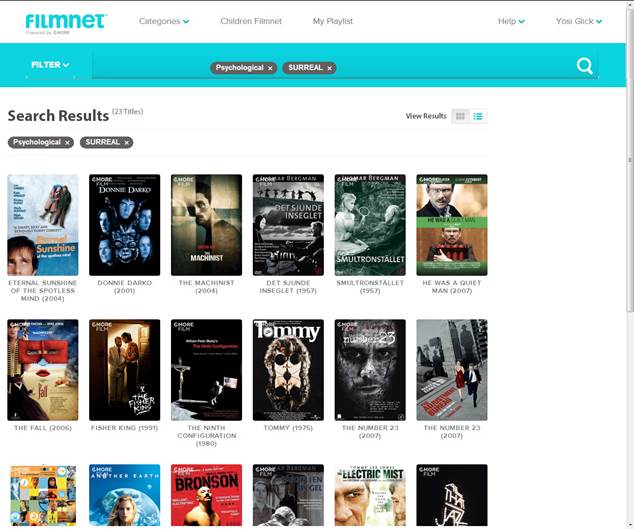Open The Fall (2006) title link
634x529 pixels.
[43, 428]
